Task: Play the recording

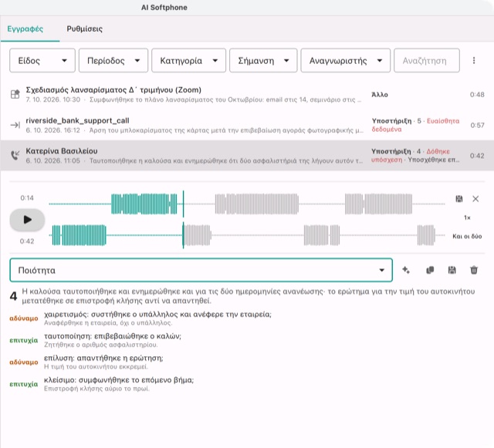Action: click(28, 220)
